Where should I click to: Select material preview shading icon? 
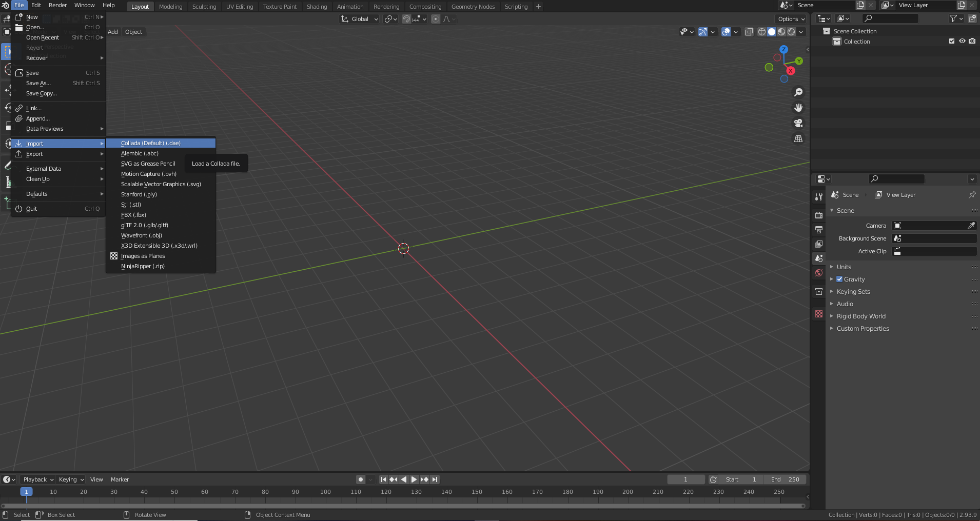781,32
